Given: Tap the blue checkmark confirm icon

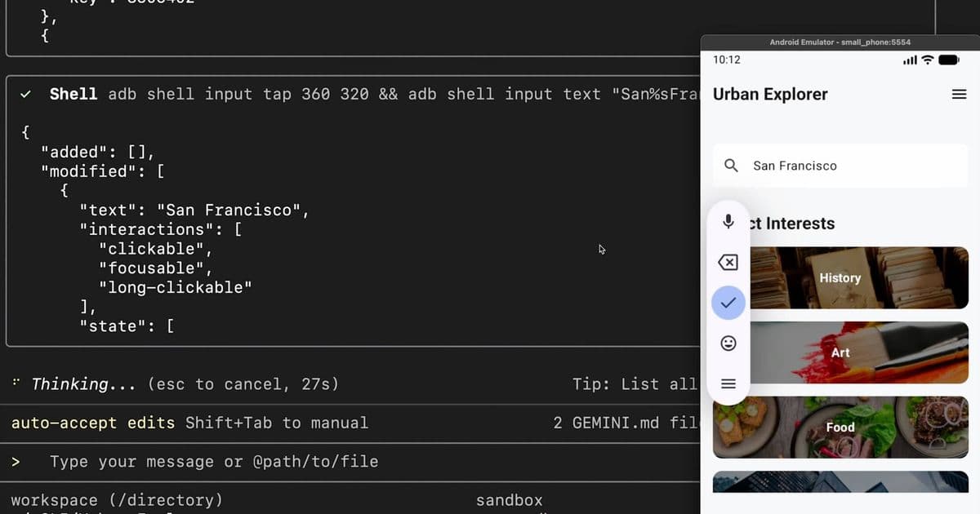Looking at the screenshot, I should coord(728,303).
